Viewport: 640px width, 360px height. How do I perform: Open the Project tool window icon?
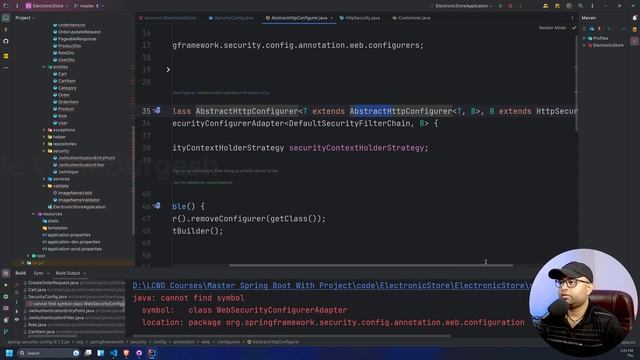pyautogui.click(x=6, y=18)
